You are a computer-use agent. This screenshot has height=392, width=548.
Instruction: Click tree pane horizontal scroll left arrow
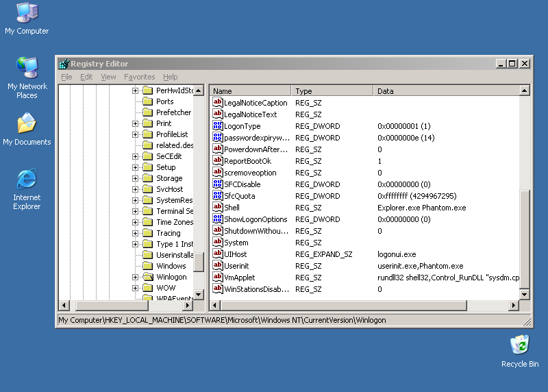coord(64,305)
